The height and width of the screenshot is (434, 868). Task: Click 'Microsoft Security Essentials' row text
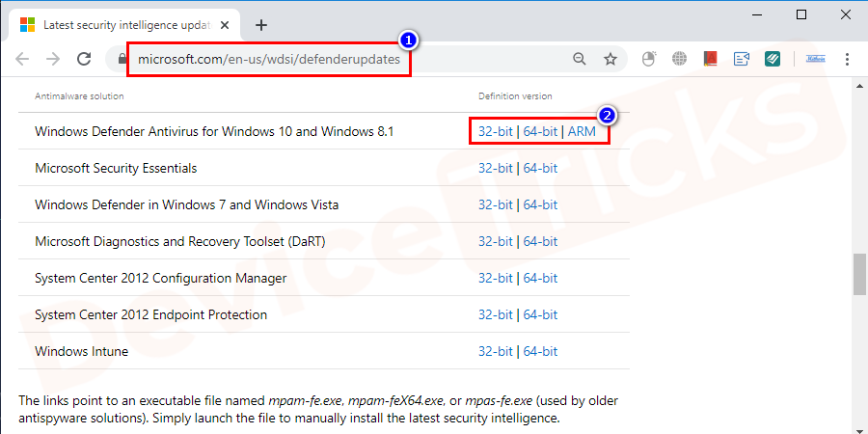click(116, 168)
